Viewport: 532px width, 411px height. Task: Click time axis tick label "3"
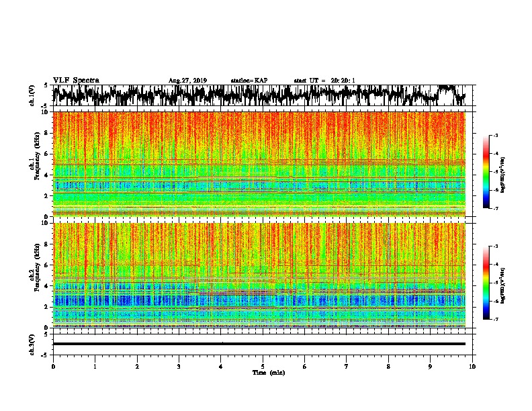179,367
